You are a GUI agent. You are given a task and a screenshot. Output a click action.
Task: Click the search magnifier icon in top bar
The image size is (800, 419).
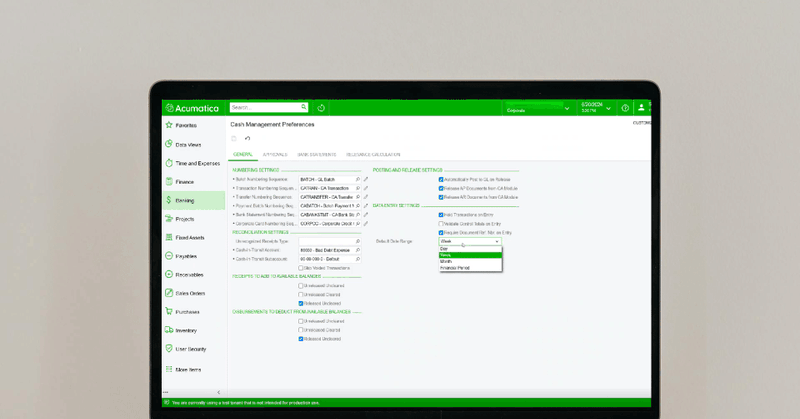point(304,107)
